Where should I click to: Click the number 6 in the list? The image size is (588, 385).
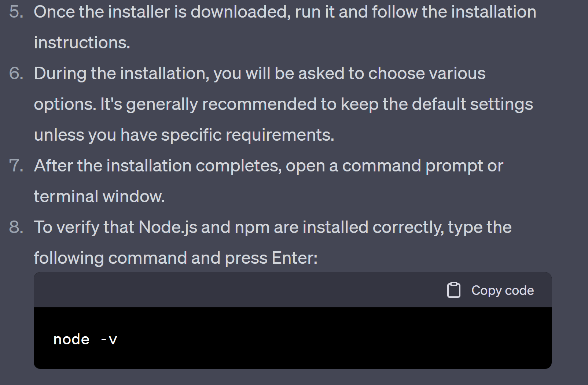(x=15, y=73)
